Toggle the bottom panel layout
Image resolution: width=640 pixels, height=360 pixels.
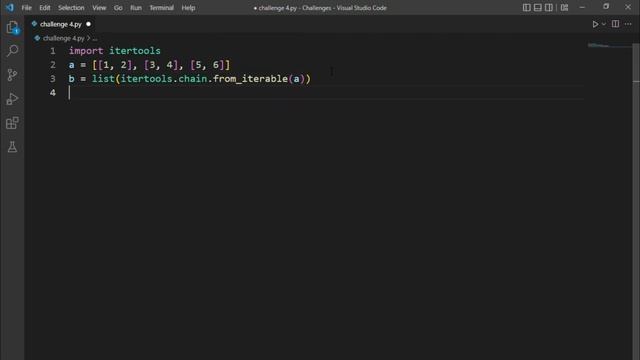pyautogui.click(x=538, y=7)
